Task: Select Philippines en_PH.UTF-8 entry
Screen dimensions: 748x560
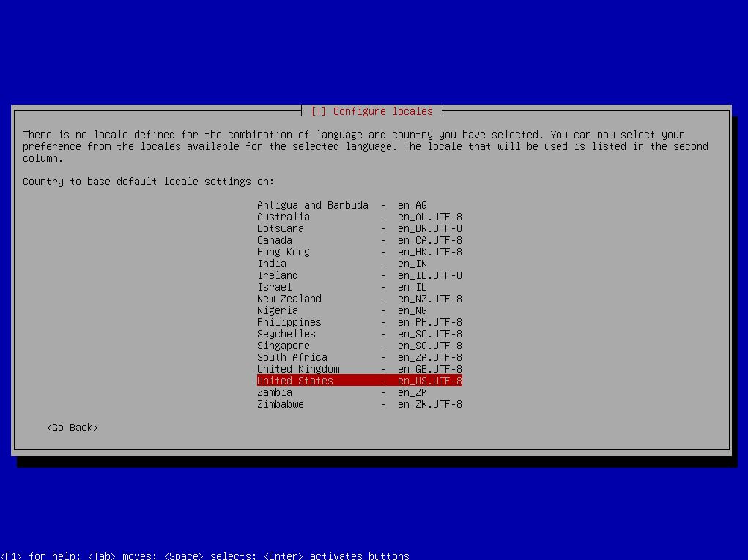Action: point(360,322)
